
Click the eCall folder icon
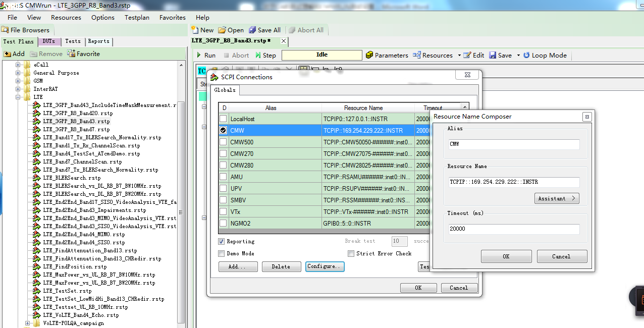[27, 65]
